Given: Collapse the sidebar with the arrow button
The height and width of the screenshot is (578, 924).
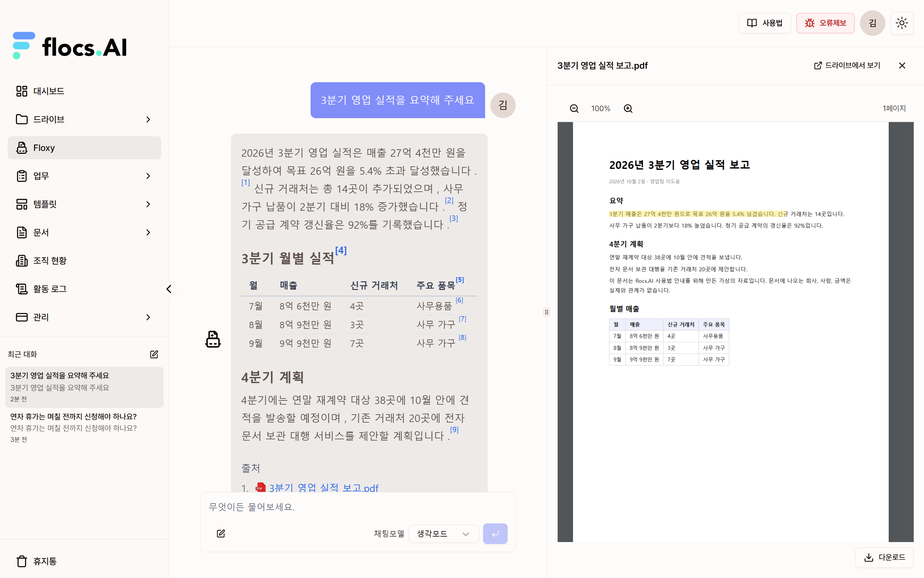Looking at the screenshot, I should coord(169,289).
